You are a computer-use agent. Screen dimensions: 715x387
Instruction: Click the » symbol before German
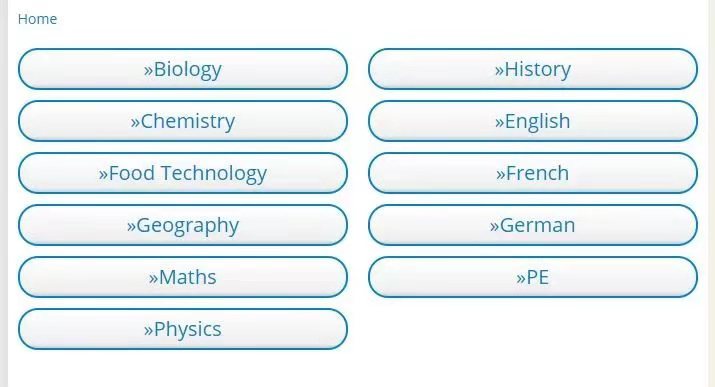(494, 227)
